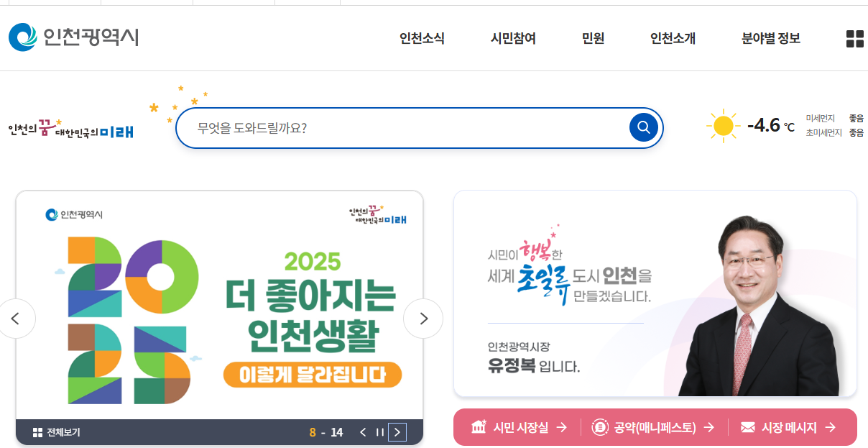
Task: Open the 인천소식 menu
Action: [422, 39]
